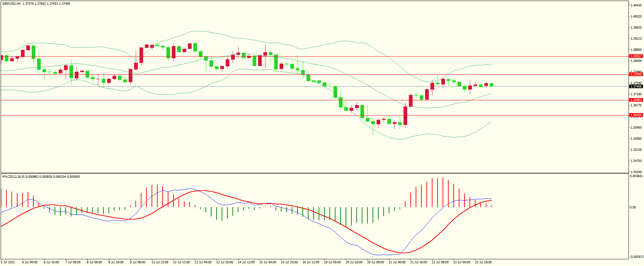
Task: Click the 1.34340 value on price scale
Action: [636, 172]
